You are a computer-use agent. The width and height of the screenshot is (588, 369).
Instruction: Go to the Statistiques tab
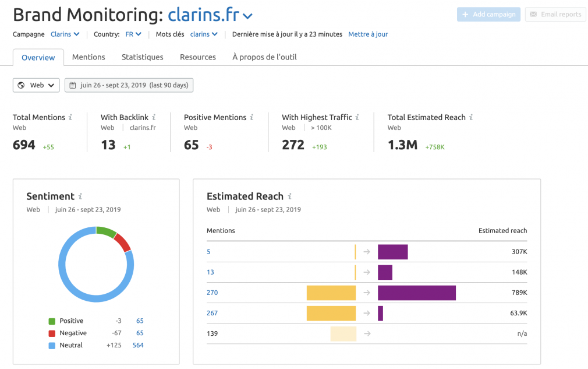click(143, 57)
